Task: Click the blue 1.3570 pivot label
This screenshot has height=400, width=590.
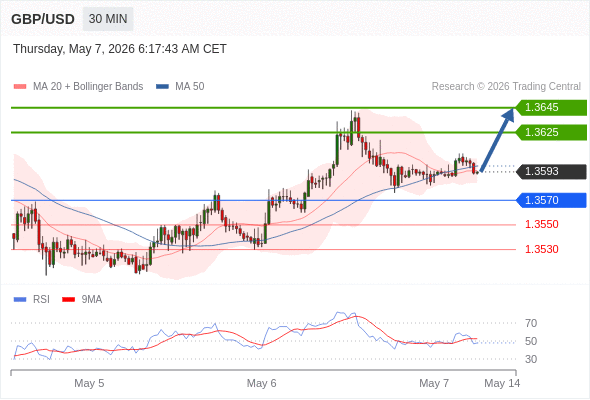Action: [551, 200]
